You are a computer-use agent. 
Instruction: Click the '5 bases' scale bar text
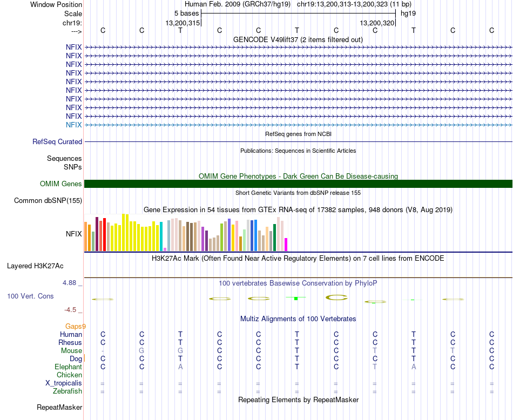click(186, 13)
